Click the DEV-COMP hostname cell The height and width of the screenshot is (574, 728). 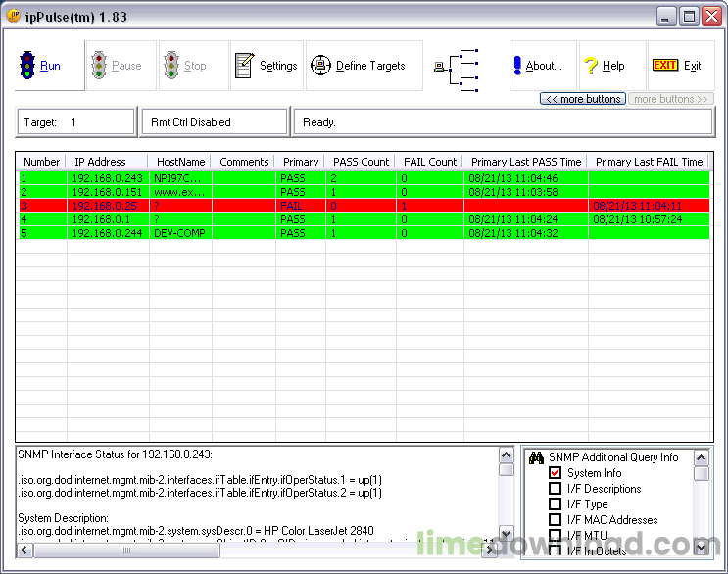point(180,233)
